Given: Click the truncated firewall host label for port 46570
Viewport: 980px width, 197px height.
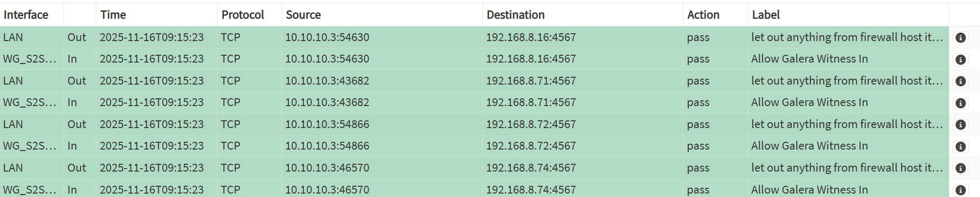Looking at the screenshot, I should pos(847,168).
